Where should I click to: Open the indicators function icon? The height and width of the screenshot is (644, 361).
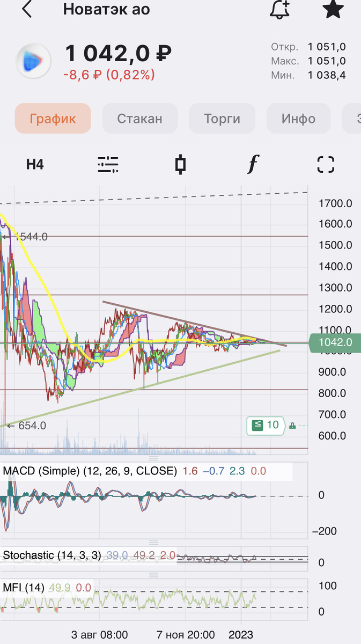point(253,164)
